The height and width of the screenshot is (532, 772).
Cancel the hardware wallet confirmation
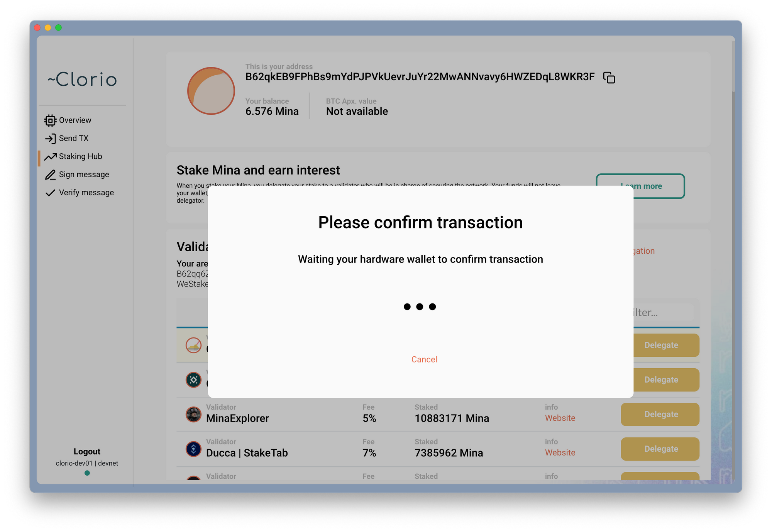424,359
